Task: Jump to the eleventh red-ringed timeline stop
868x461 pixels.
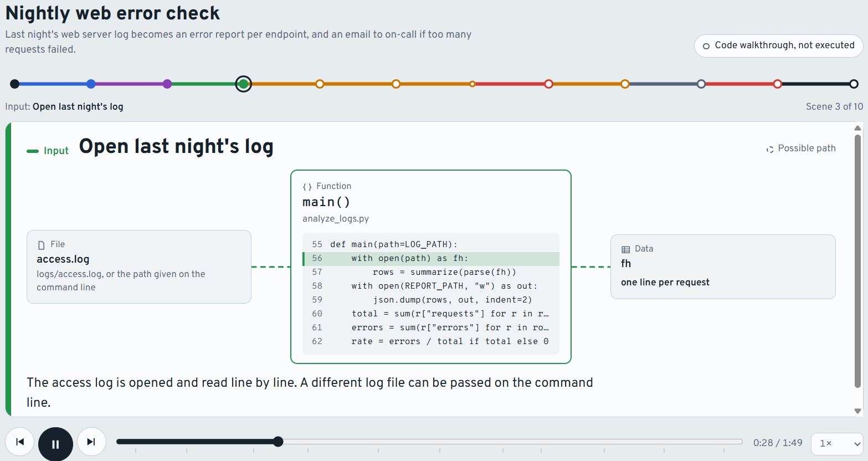Action: click(778, 84)
